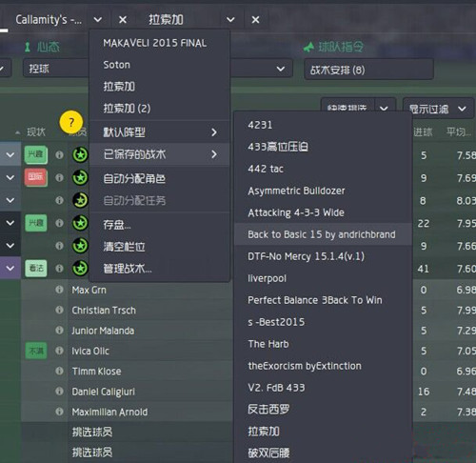Click the green star icon in the first player row

click(80, 155)
